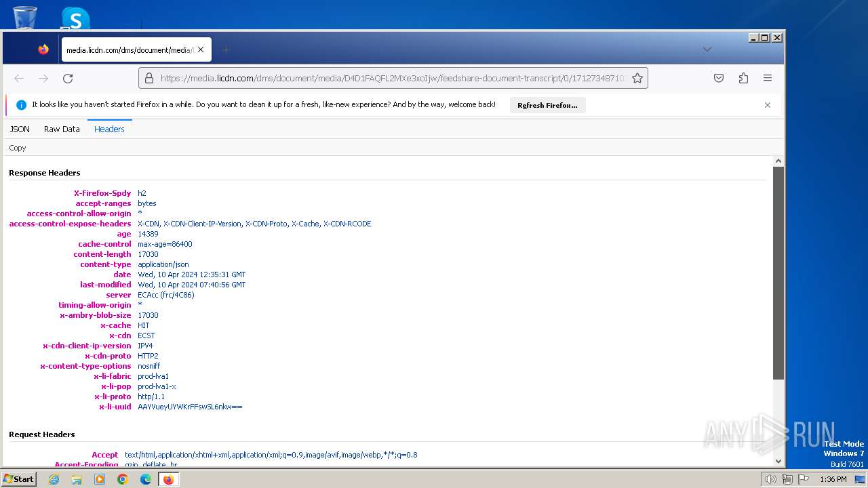The width and height of the screenshot is (868, 488).
Task: Bookmark this page with the star icon
Action: (637, 78)
